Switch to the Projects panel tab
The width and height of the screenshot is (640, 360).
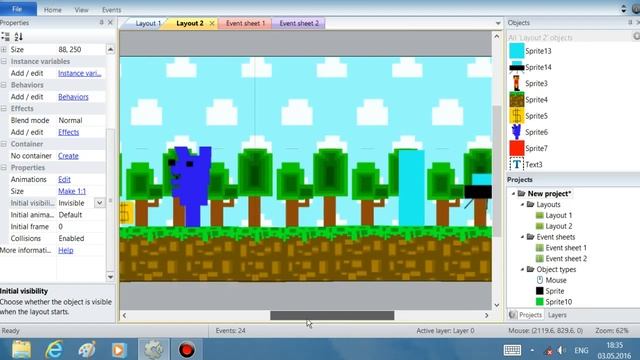pyautogui.click(x=526, y=315)
